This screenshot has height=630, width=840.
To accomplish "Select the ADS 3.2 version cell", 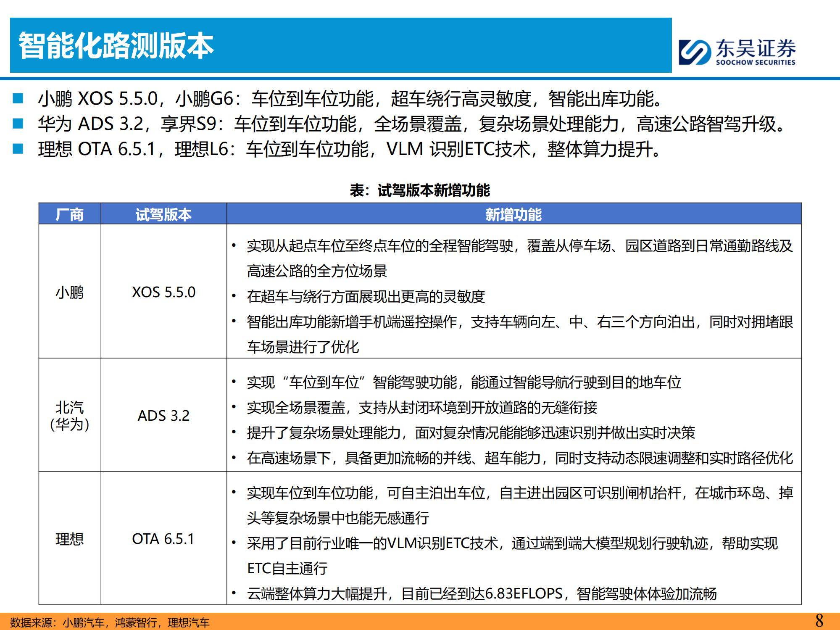I will click(x=163, y=415).
